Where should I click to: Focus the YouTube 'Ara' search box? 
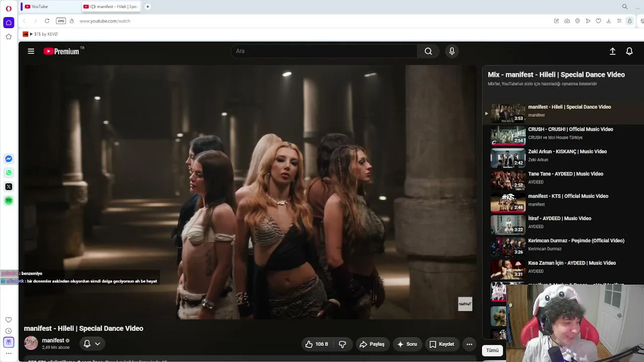point(325,51)
